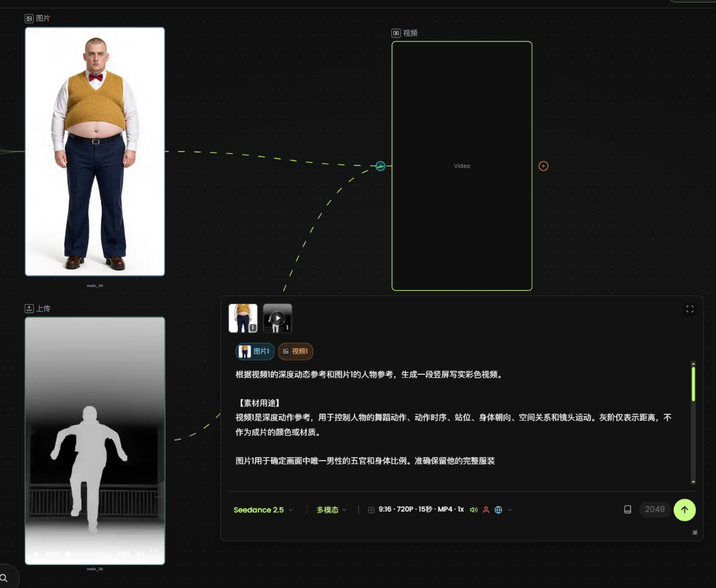Click the 图片 node title label
The height and width of the screenshot is (588, 716).
[43, 18]
